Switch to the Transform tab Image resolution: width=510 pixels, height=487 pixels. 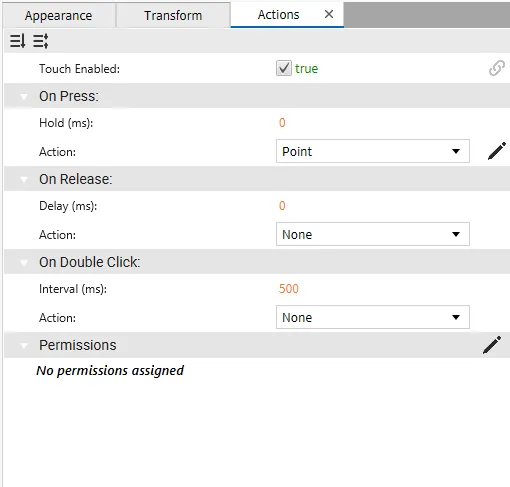point(173,15)
